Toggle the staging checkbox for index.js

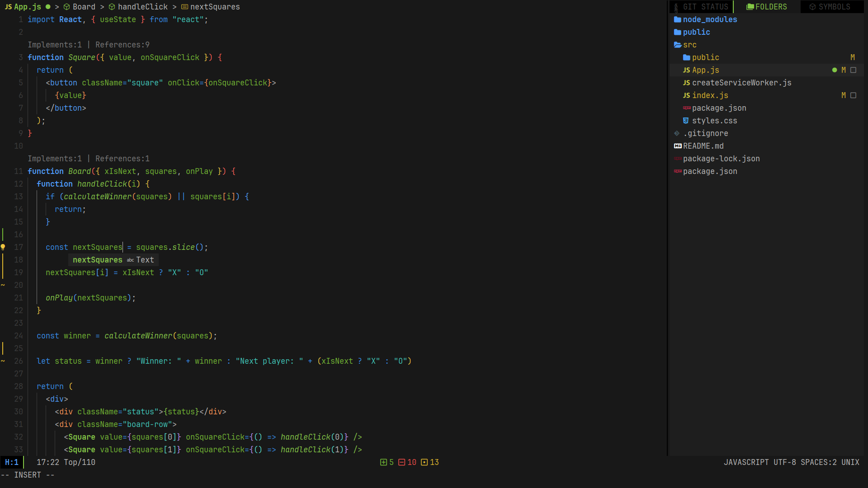[x=853, y=95]
